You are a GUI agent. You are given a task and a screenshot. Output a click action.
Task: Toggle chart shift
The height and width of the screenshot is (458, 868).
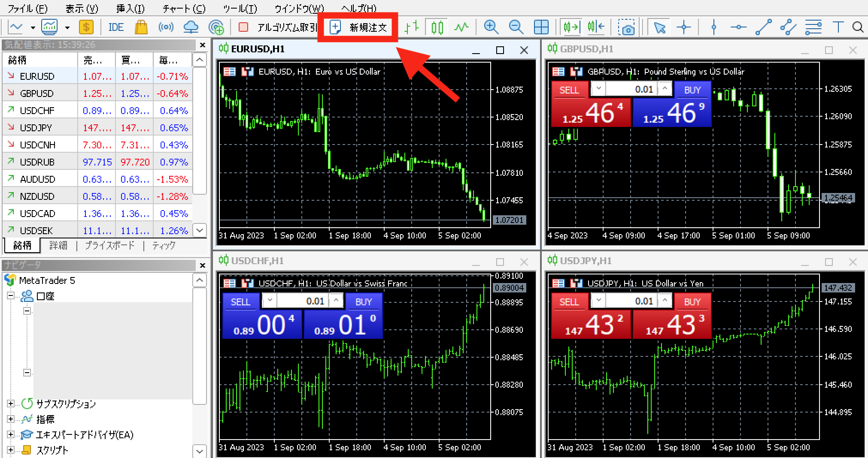[596, 27]
